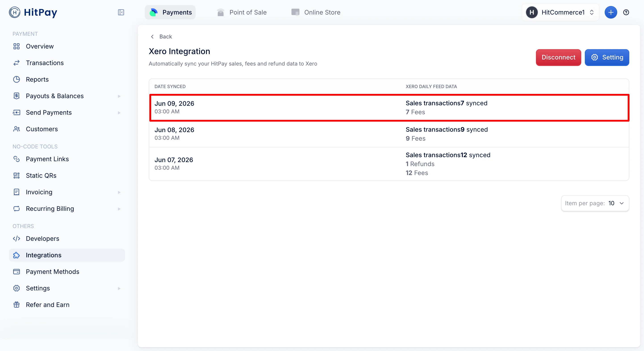Screen dimensions: 644x351
Task: Open the Item per page dropdown
Action: click(595, 203)
